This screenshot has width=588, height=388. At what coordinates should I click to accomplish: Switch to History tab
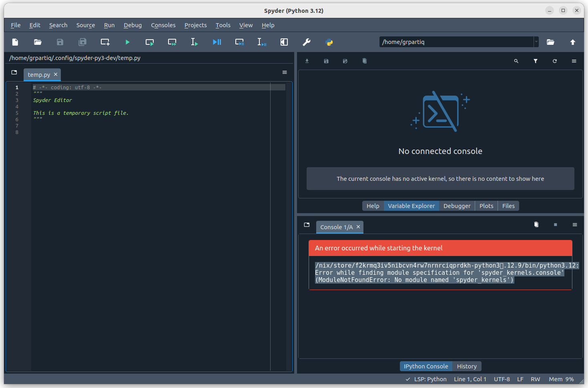467,366
